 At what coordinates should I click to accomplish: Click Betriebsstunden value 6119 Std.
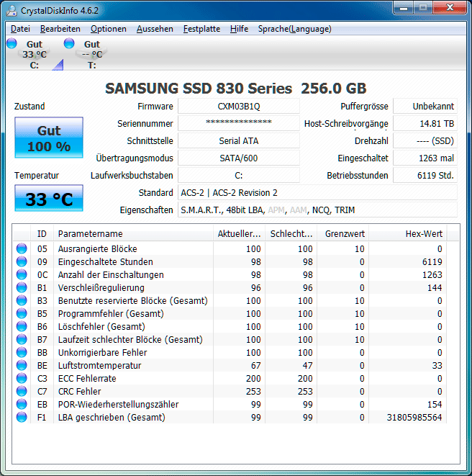point(425,176)
